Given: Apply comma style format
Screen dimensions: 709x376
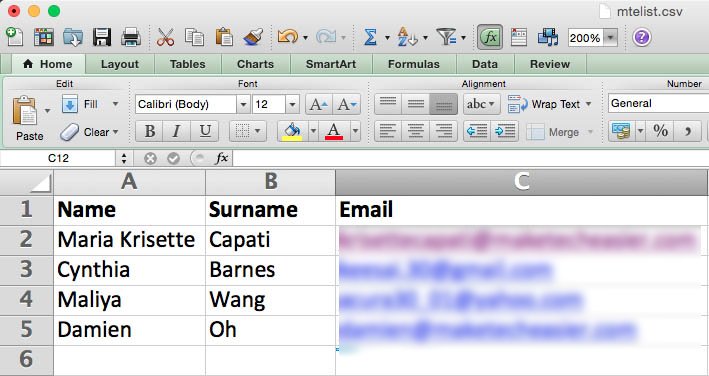Looking at the screenshot, I should tap(688, 132).
